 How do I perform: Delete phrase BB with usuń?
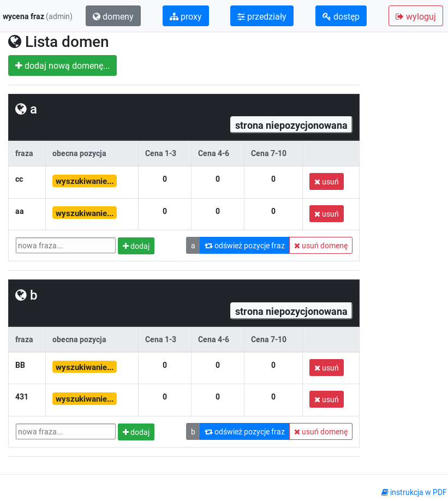click(326, 368)
